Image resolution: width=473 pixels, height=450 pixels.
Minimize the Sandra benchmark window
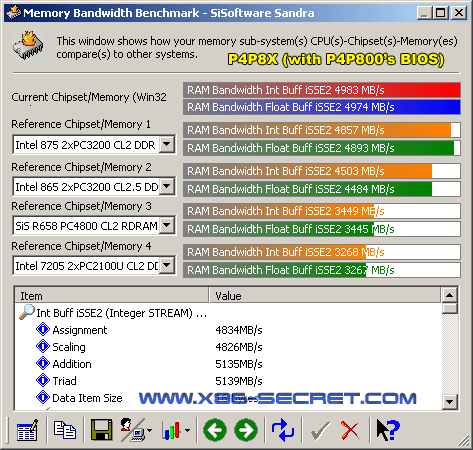424,13
